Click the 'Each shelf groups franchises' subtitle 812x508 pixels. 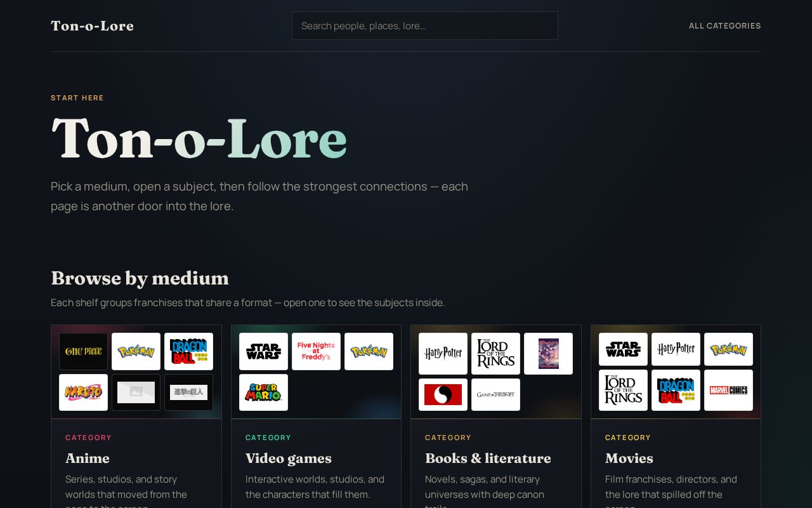pos(247,303)
